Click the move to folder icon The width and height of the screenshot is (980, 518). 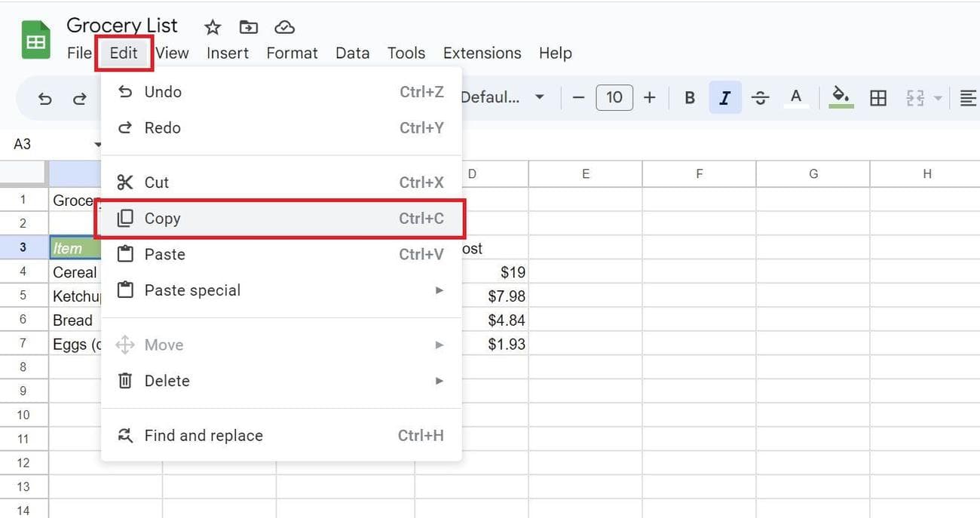(x=248, y=27)
